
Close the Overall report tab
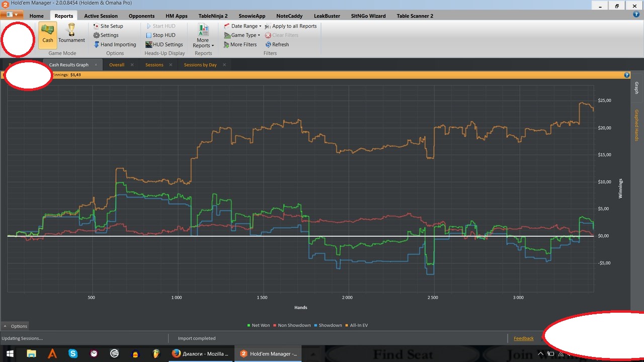coord(132,65)
